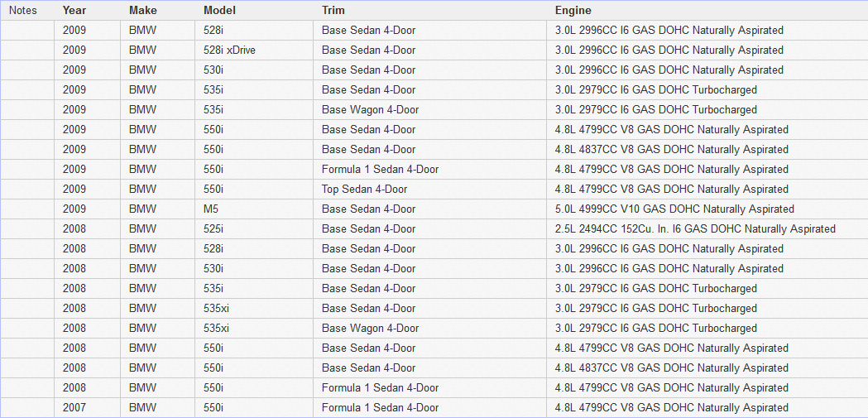
Task: Click the Top Sedan 4-Door trim cell
Action: pyautogui.click(x=364, y=189)
